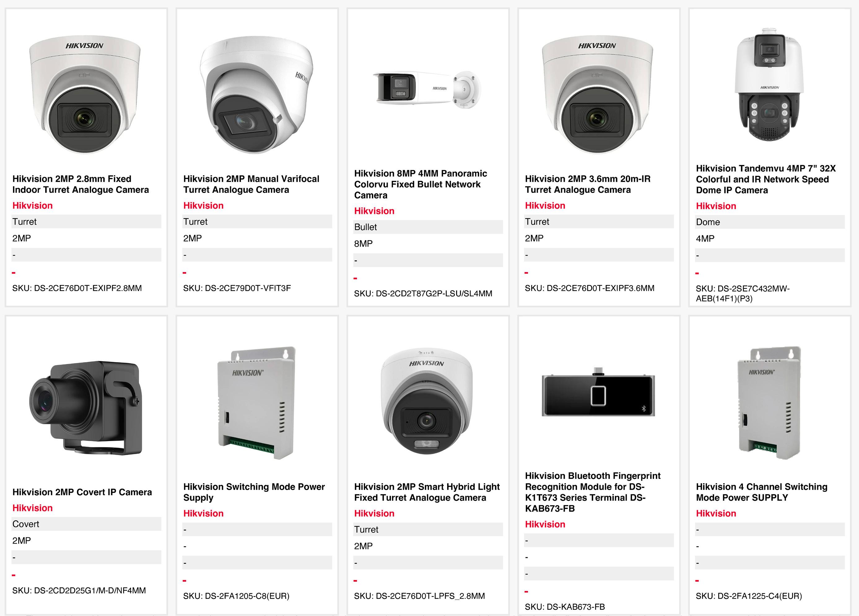This screenshot has width=859, height=616.
Task: Open the Hikvision 2MP Covert IP Camera title
Action: pyautogui.click(x=82, y=492)
